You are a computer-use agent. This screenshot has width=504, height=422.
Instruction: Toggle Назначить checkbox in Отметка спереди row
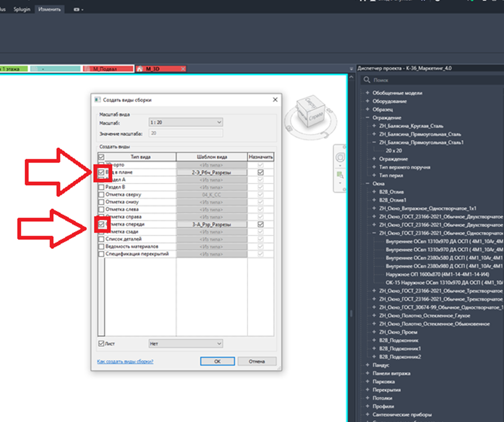tap(260, 224)
